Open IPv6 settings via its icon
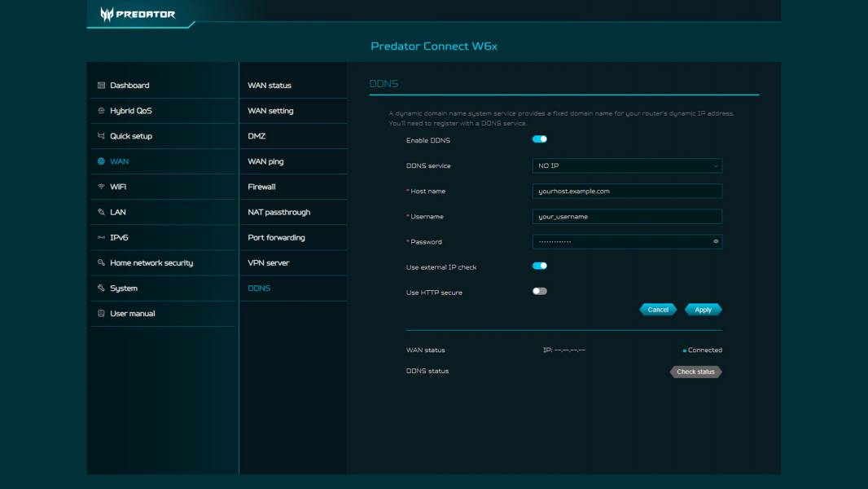The height and width of the screenshot is (489, 868). (x=101, y=237)
